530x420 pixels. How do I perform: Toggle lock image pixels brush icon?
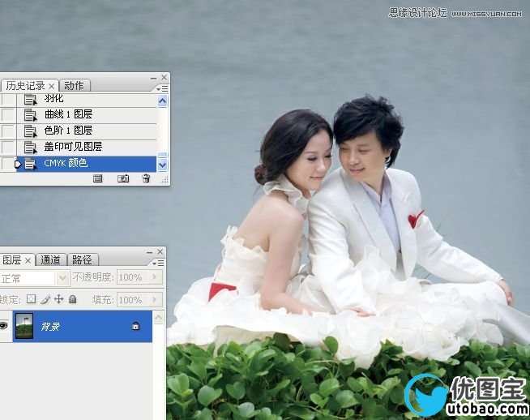pyautogui.click(x=45, y=299)
